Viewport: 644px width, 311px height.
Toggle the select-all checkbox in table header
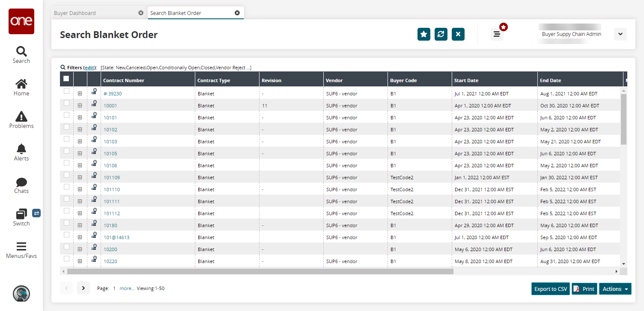[x=66, y=79]
